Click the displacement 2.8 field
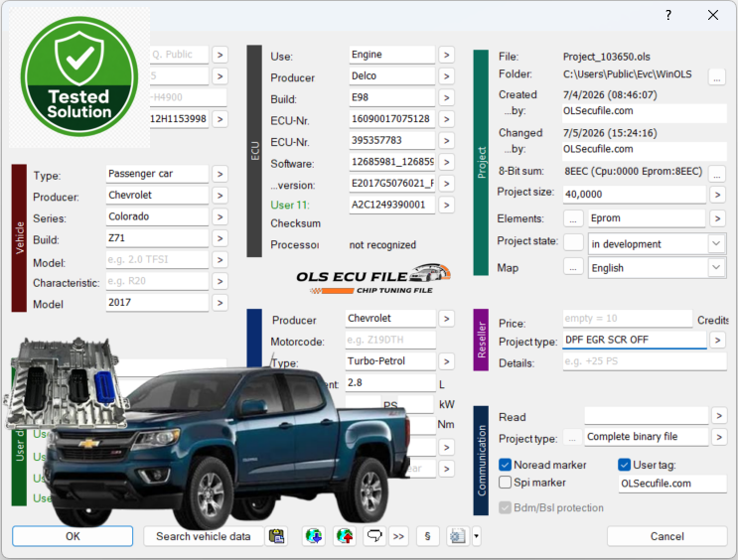 point(390,383)
